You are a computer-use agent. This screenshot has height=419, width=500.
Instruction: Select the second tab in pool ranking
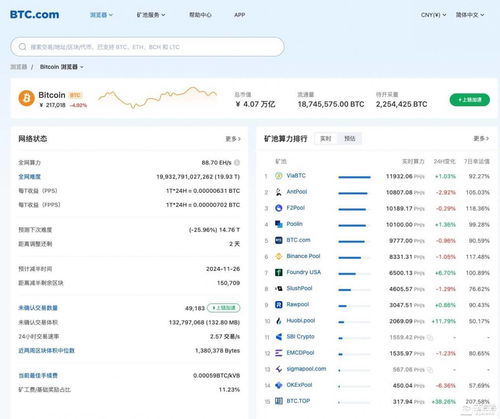coord(350,139)
